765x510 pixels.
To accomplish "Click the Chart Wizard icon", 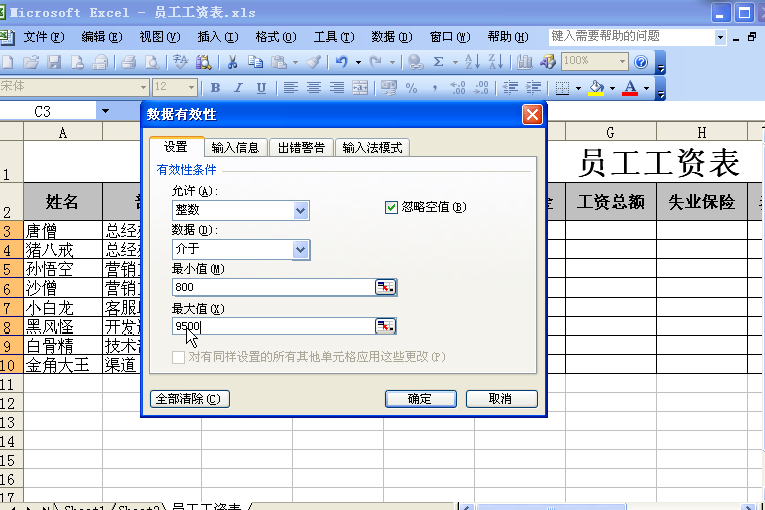I will click(524, 62).
